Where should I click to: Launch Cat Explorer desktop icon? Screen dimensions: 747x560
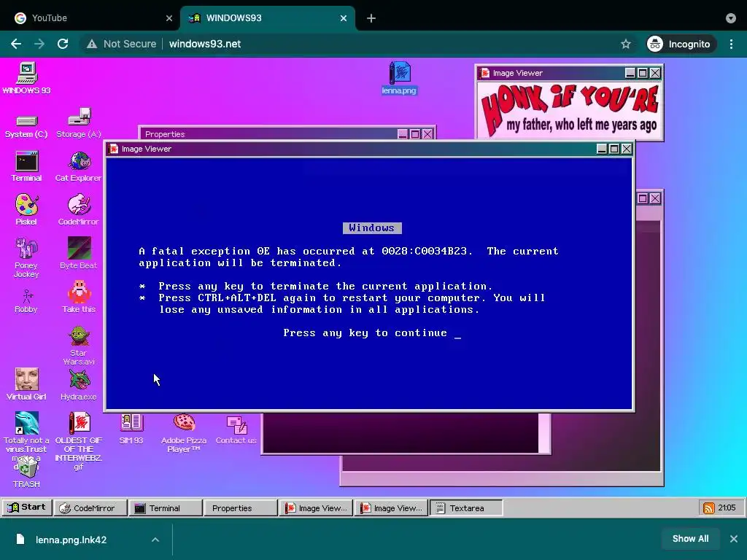[x=79, y=166]
